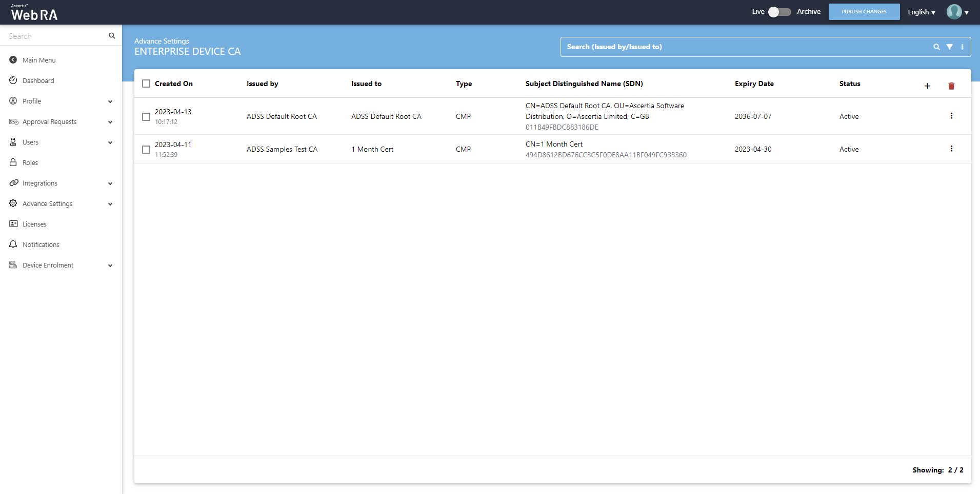The height and width of the screenshot is (494, 980).
Task: Open three-dot menu for ADSS Default Root CA row
Action: pyautogui.click(x=951, y=116)
